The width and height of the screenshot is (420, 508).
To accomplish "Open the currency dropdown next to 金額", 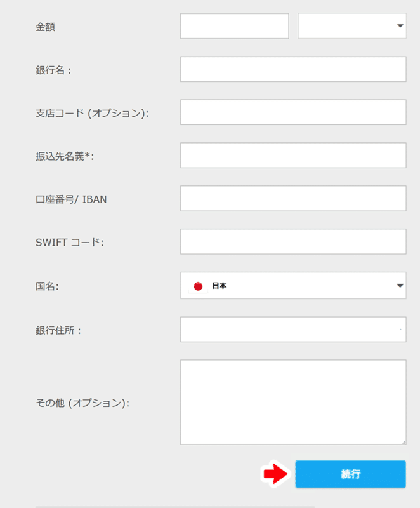I will 352,26.
